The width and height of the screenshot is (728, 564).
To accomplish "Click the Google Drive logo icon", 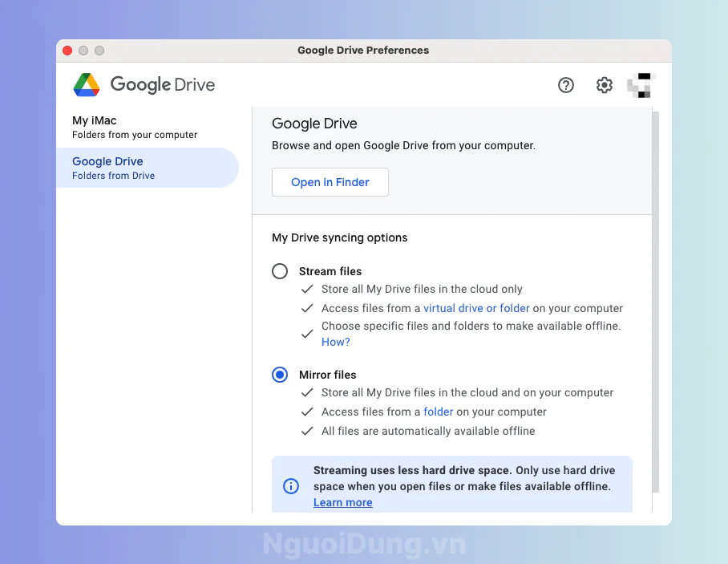I will [87, 85].
